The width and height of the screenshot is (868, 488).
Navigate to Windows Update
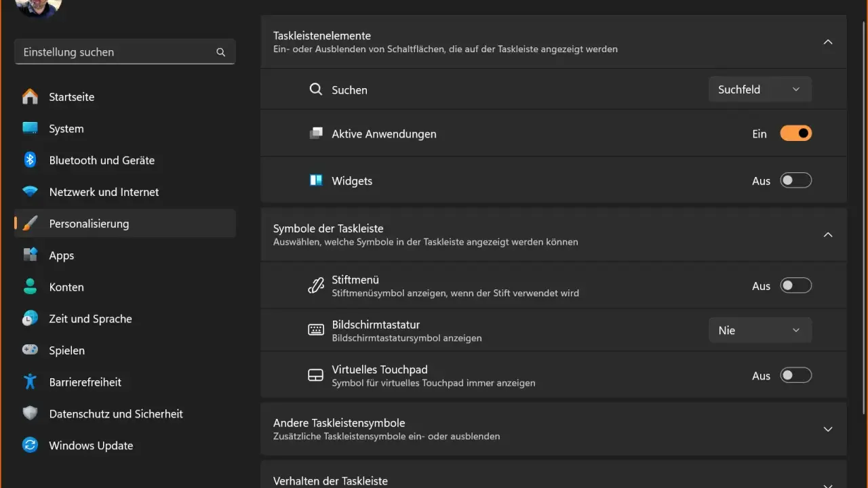[x=125, y=445]
